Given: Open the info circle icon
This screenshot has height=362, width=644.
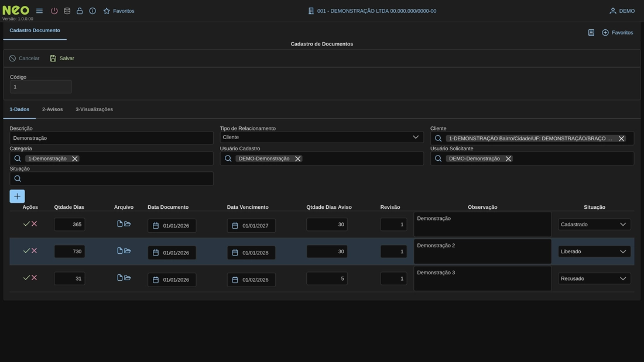Looking at the screenshot, I should [x=93, y=11].
